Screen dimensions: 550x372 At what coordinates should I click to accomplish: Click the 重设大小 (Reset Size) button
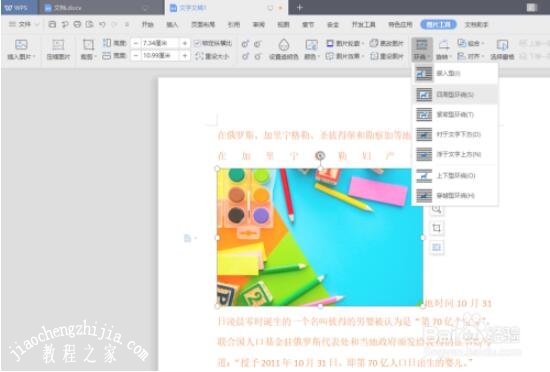coord(213,56)
